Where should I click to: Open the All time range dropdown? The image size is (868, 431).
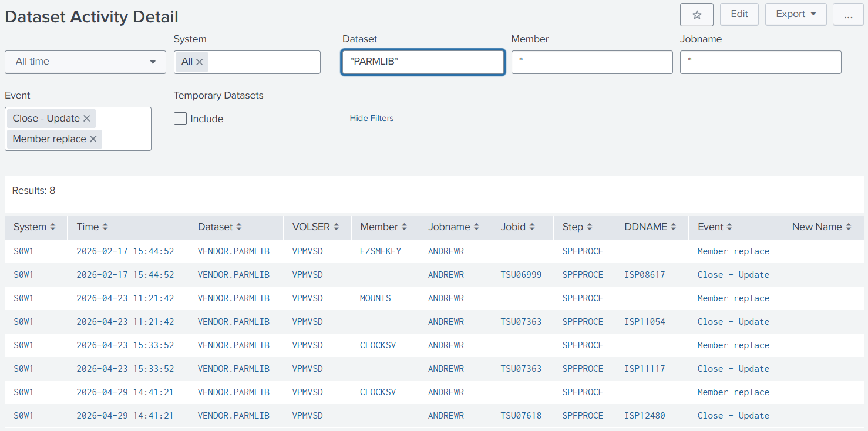pos(85,62)
